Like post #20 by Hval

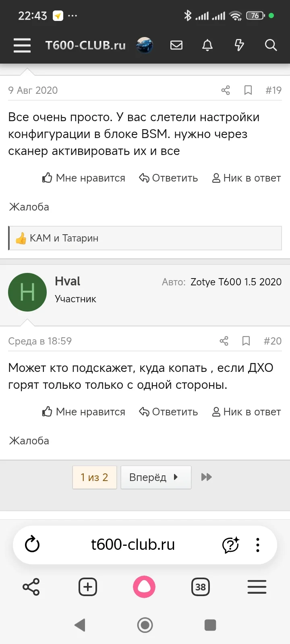(84, 412)
